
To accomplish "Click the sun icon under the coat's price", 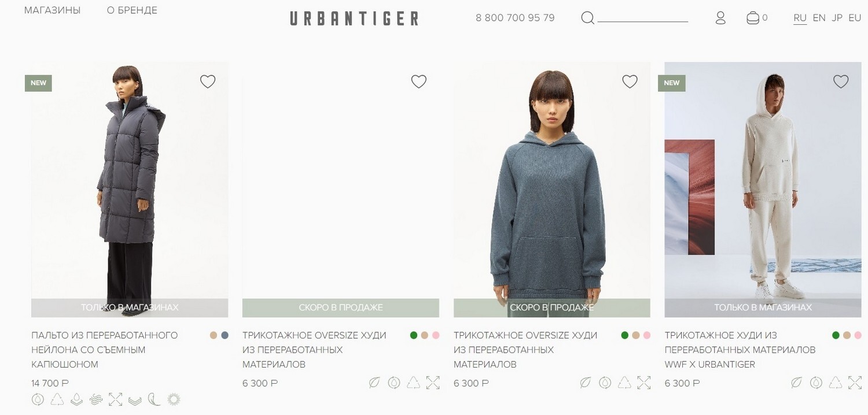I will pyautogui.click(x=174, y=399).
